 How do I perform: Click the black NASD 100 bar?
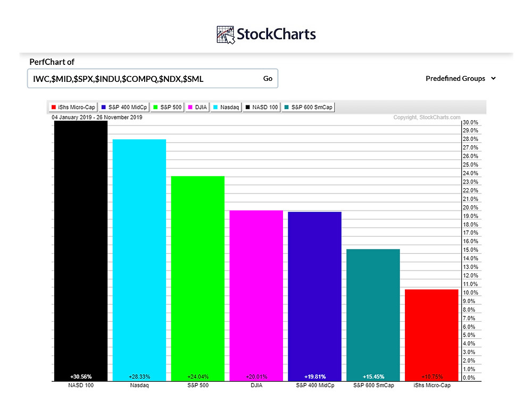click(81, 251)
